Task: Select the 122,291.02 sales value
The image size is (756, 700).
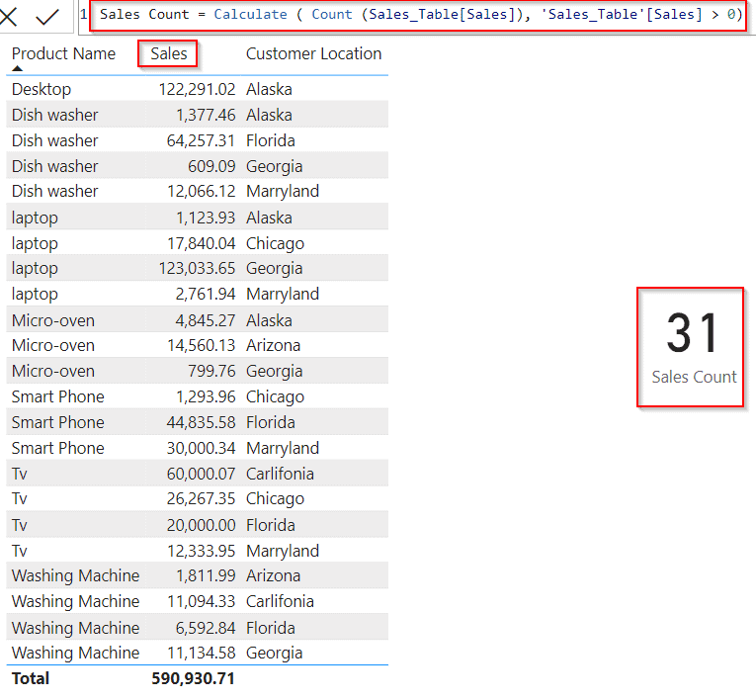Action: [197, 89]
